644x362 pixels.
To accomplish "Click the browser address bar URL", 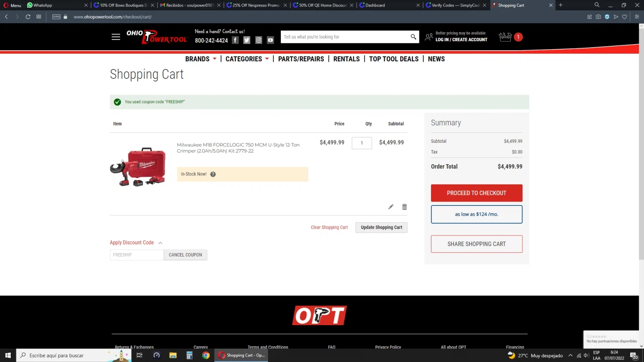I will click(x=112, y=17).
